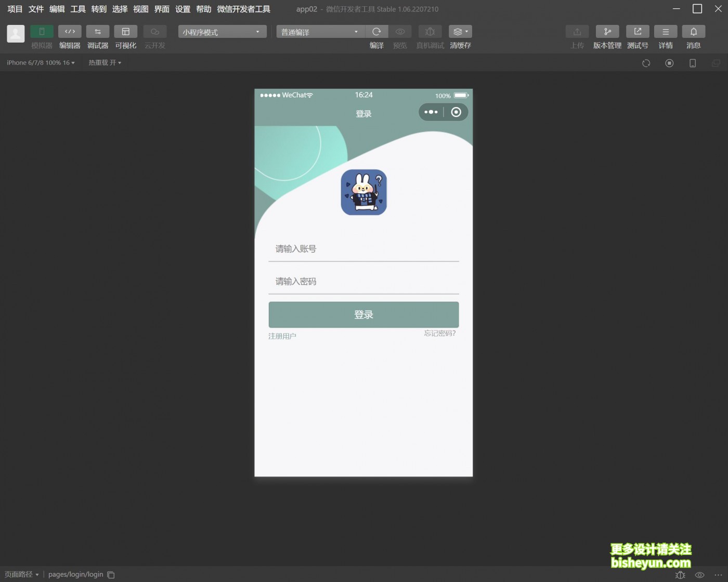Click the Compile (编译) refresh icon

pyautogui.click(x=376, y=32)
